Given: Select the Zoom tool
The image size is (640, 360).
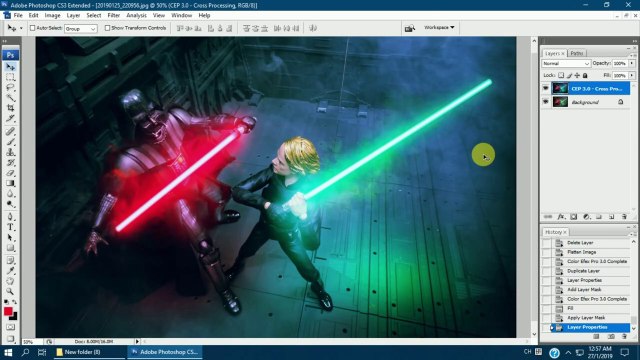Looking at the screenshot, I should tap(10, 291).
